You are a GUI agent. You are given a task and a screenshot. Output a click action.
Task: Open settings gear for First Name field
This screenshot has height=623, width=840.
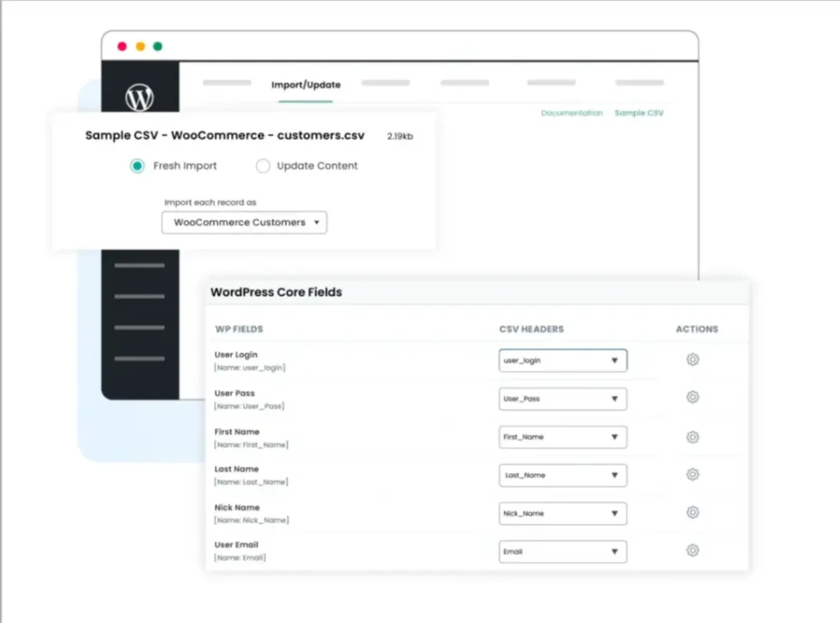click(x=692, y=436)
